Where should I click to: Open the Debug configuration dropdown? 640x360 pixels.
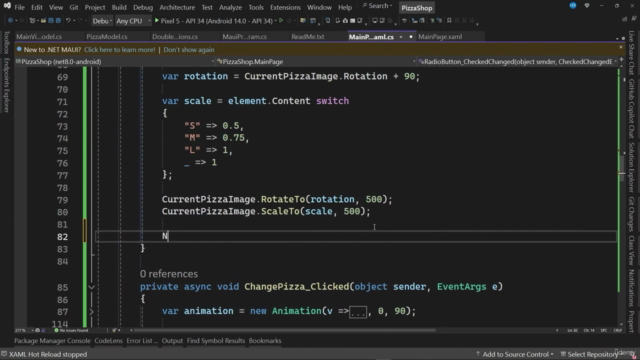click(102, 21)
